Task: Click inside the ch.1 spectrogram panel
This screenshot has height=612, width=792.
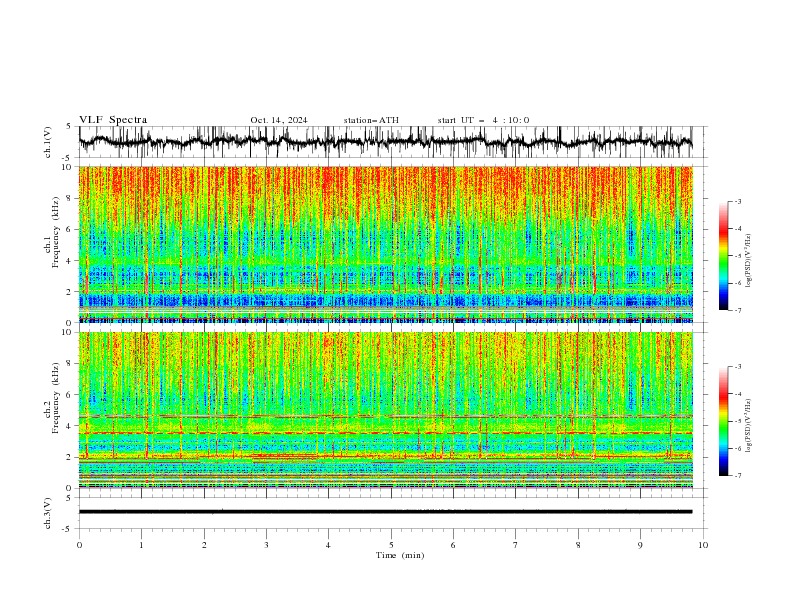Action: tap(386, 244)
